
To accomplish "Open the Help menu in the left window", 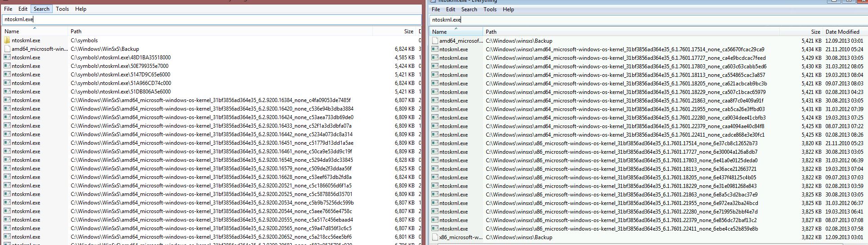I will (x=81, y=9).
